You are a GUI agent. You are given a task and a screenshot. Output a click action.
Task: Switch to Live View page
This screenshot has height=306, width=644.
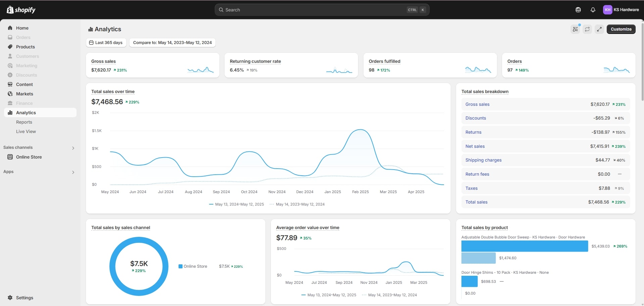coord(26,131)
